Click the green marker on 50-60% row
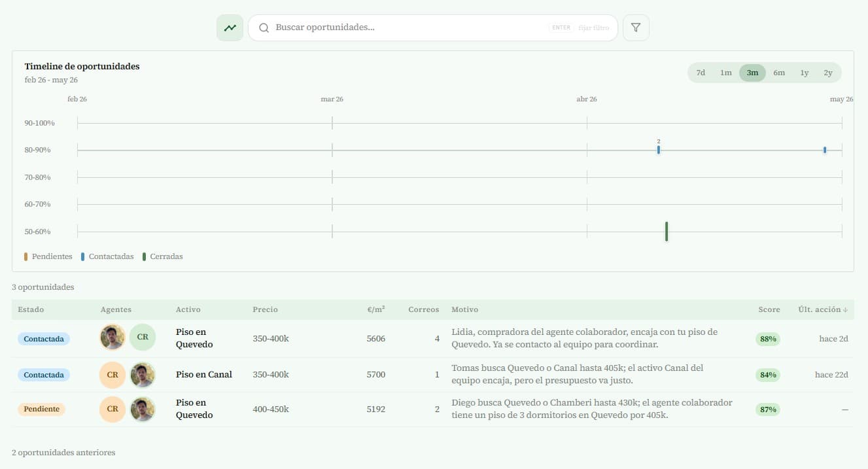The image size is (868, 469). coord(667,232)
